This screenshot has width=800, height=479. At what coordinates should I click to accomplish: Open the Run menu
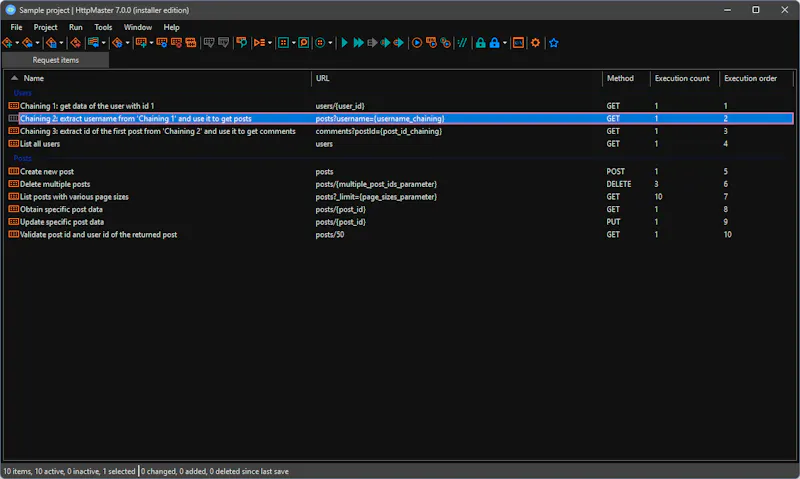click(76, 27)
